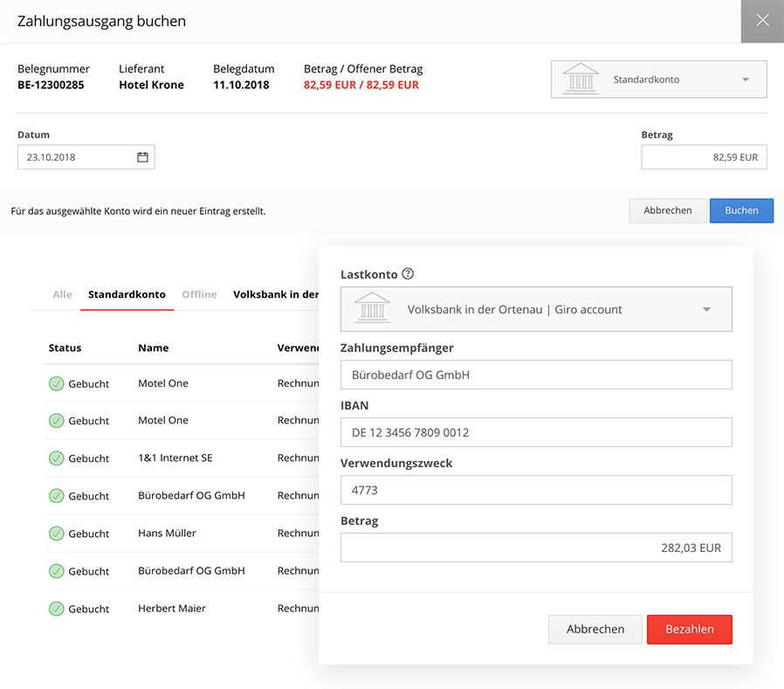This screenshot has height=689, width=784.
Task: Click the green check icon for Herbert Maier
Action: (x=57, y=609)
